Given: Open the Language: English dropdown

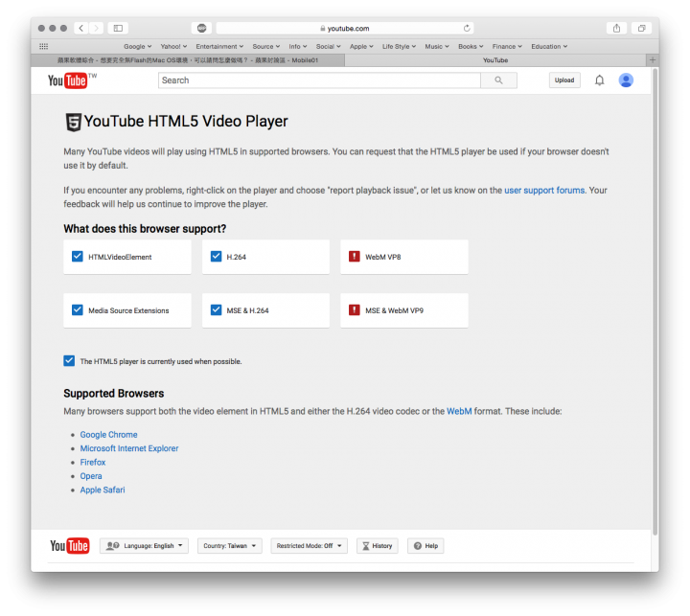Looking at the screenshot, I should (x=144, y=546).
